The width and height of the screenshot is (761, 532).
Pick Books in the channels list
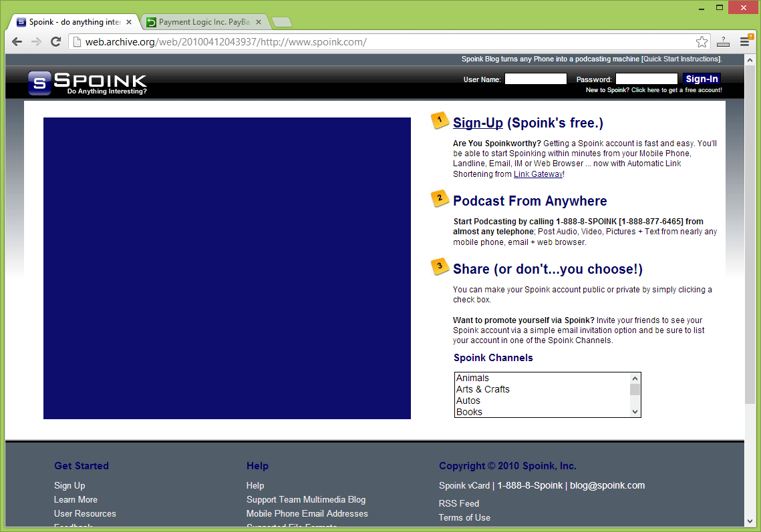(x=542, y=412)
